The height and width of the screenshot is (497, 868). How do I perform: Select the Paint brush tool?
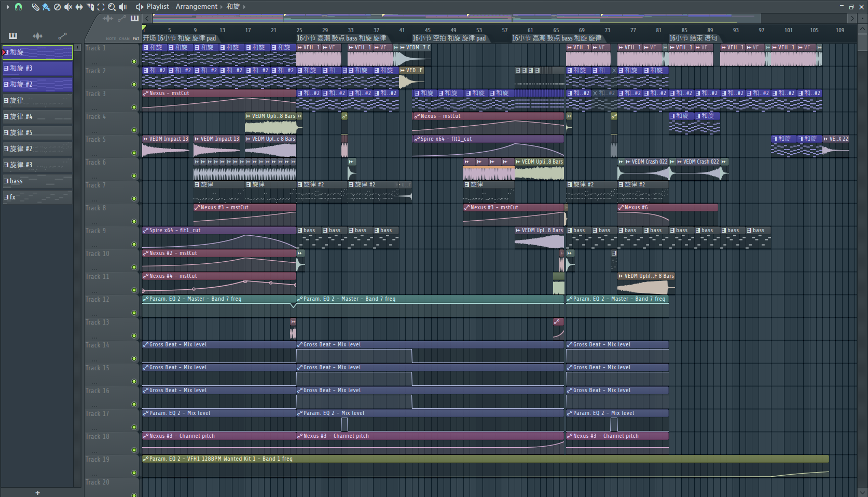tap(46, 7)
